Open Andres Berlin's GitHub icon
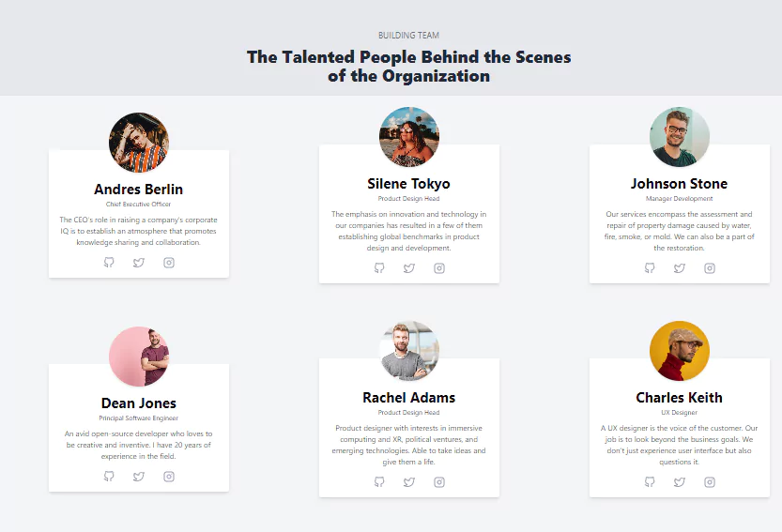This screenshot has height=532, width=782. [x=109, y=263]
